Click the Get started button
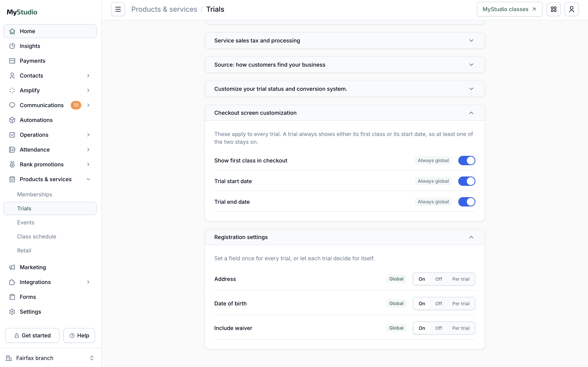Screen dimensions: 588x367 point(32,335)
